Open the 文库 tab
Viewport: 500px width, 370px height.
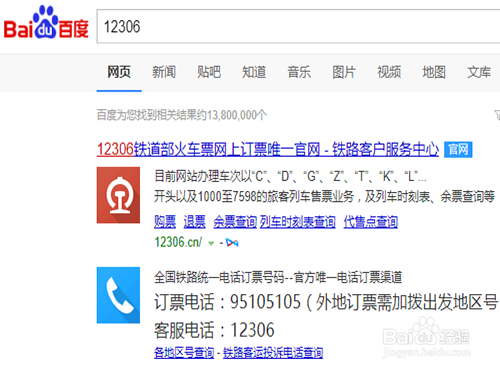(479, 72)
